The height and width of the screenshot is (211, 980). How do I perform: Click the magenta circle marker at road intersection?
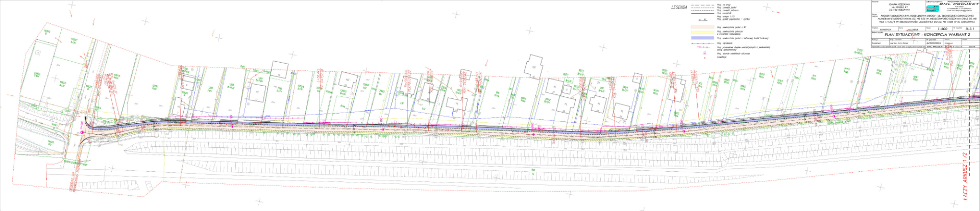coord(81,132)
